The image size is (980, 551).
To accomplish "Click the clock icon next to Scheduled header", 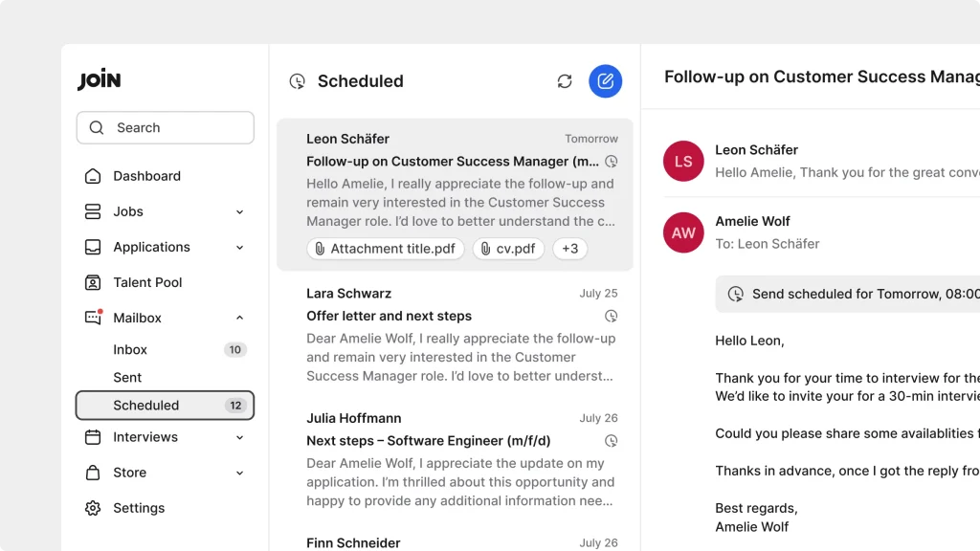I will click(296, 81).
